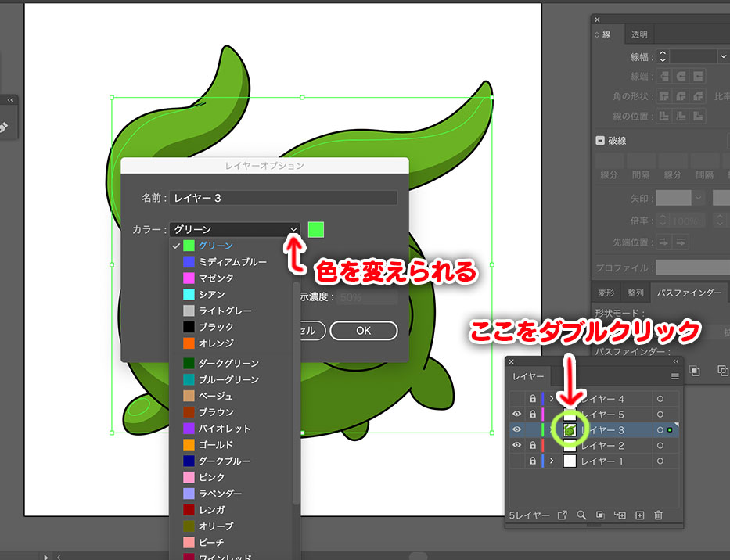
Task: Click the target circle of レイヤー 4
Action: click(x=660, y=399)
